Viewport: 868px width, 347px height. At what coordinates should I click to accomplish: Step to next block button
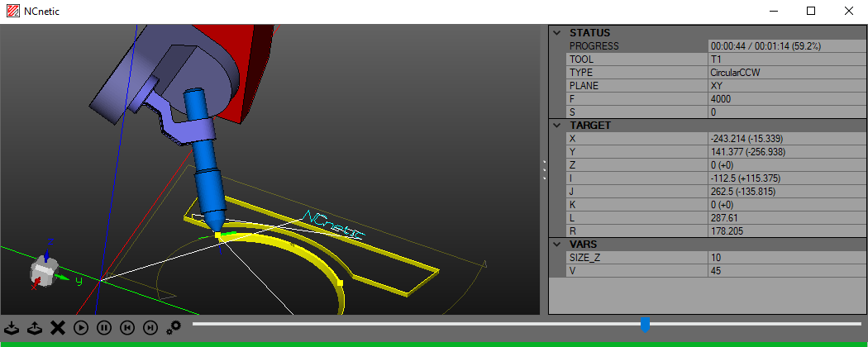pos(150,328)
